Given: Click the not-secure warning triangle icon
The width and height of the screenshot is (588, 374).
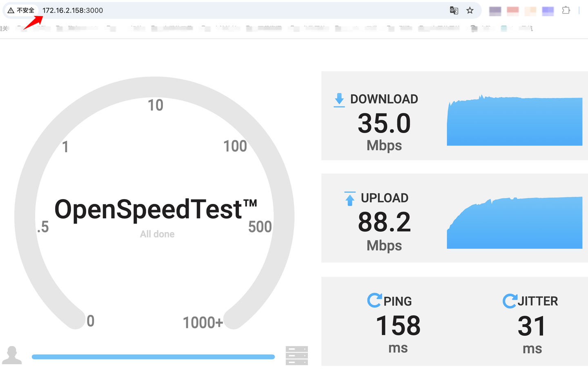Looking at the screenshot, I should [x=11, y=11].
